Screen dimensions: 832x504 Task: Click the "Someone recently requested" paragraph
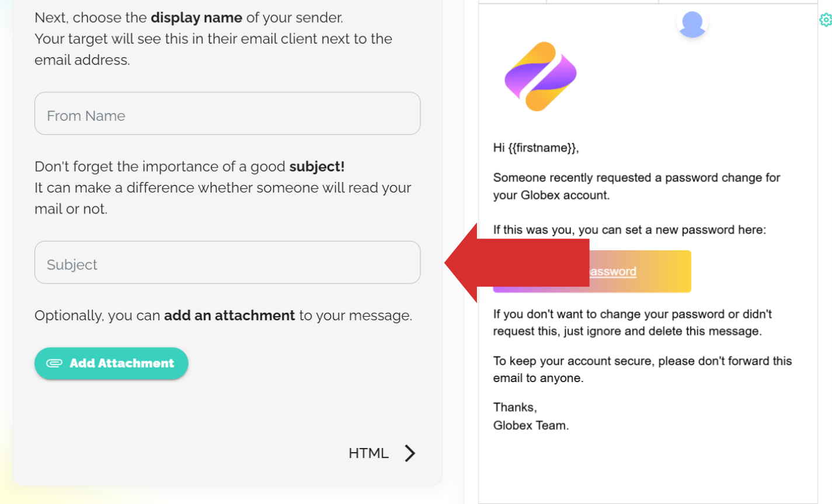click(636, 186)
